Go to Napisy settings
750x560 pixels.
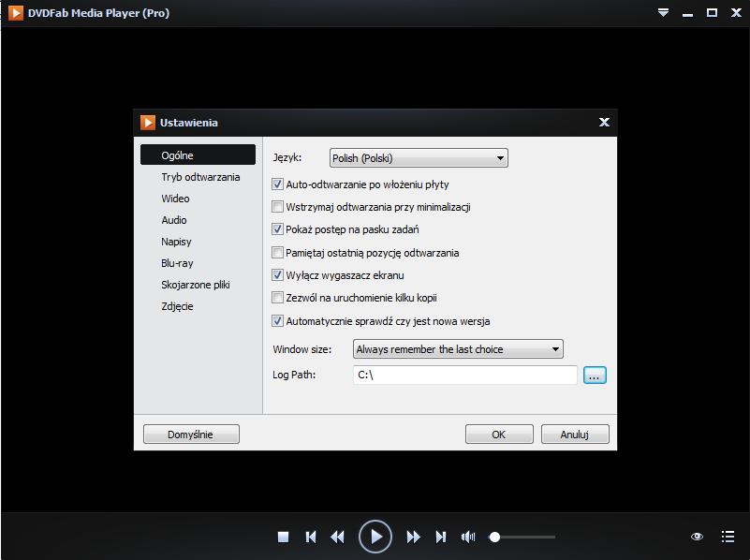coord(176,242)
